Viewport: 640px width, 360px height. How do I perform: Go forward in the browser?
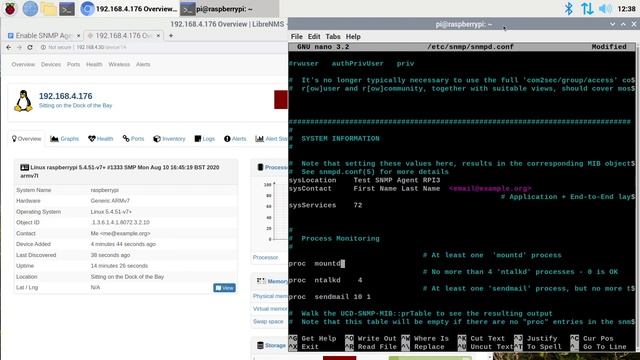tap(19, 47)
